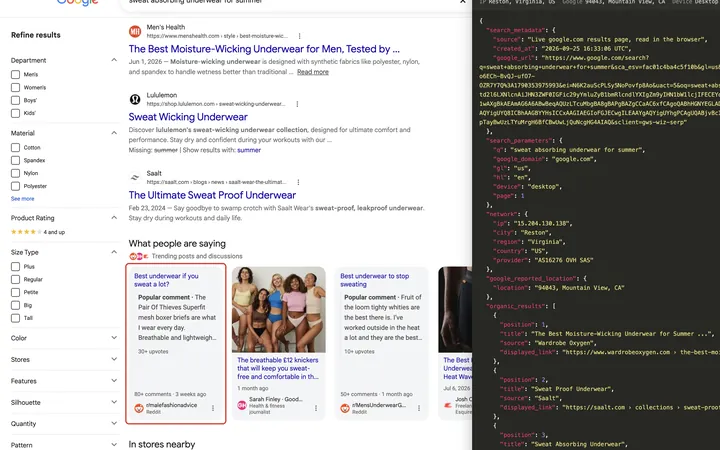This screenshot has height=450, width=720.
Task: Open more options for Lululemon result
Action: pyautogui.click(x=297, y=104)
